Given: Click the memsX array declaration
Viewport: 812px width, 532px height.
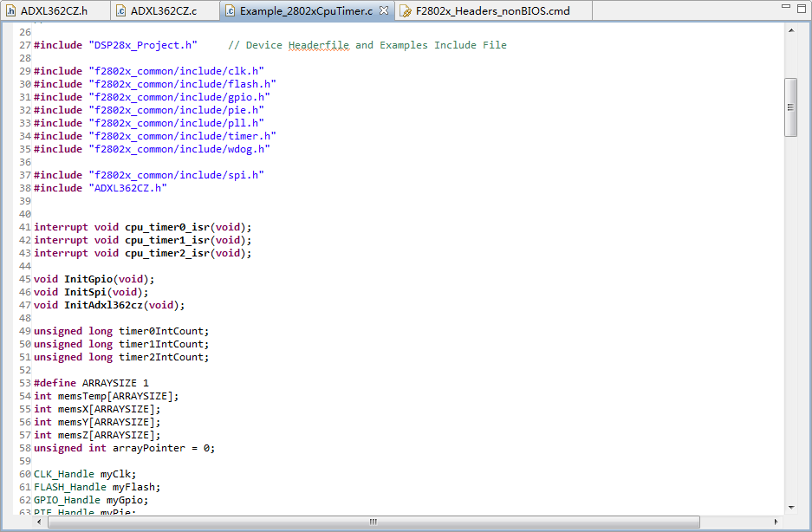Looking at the screenshot, I should [97, 409].
